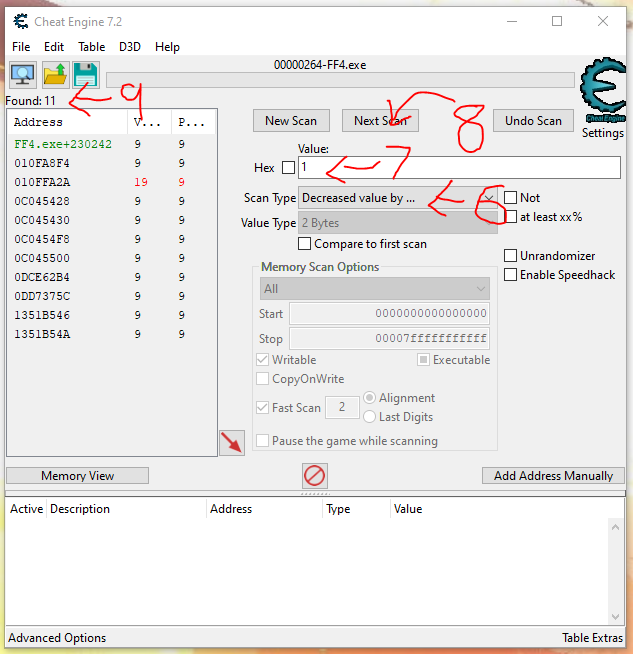This screenshot has height=654, width=633.
Task: Click the Type column header
Action: click(356, 509)
